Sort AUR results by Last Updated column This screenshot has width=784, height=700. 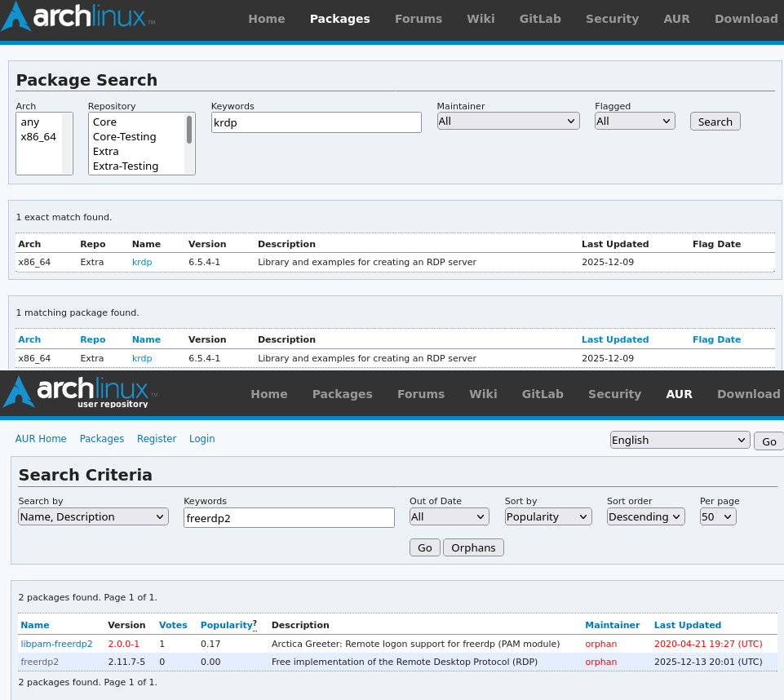688,625
